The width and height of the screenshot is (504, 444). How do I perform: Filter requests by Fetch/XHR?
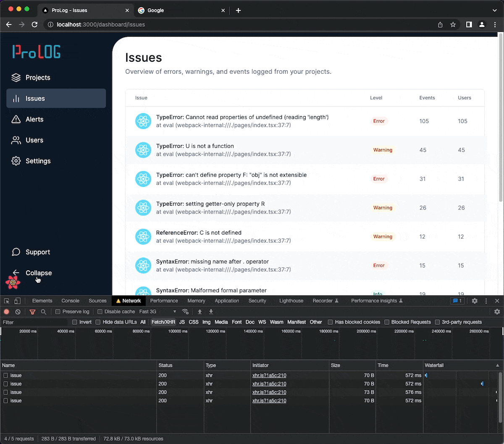tap(163, 322)
